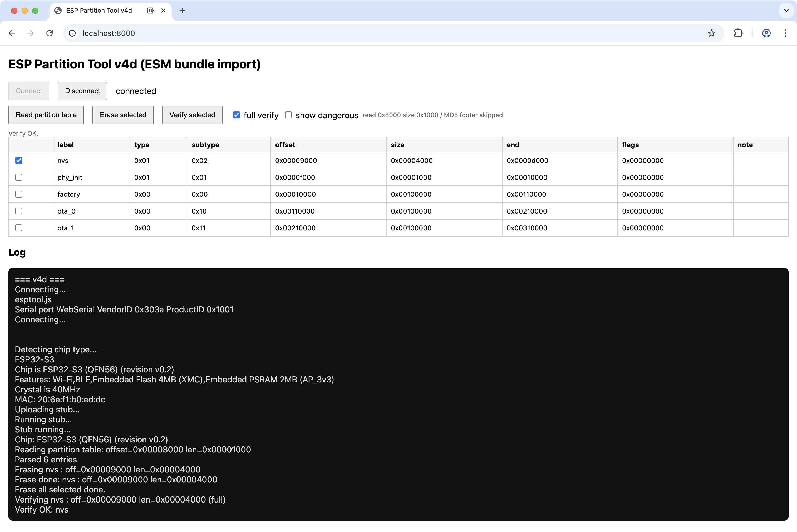
Task: Click subtype value 0x10
Action: tap(199, 211)
